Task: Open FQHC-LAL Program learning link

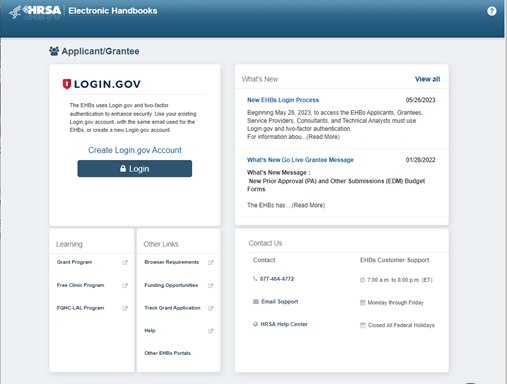Action: 80,308
